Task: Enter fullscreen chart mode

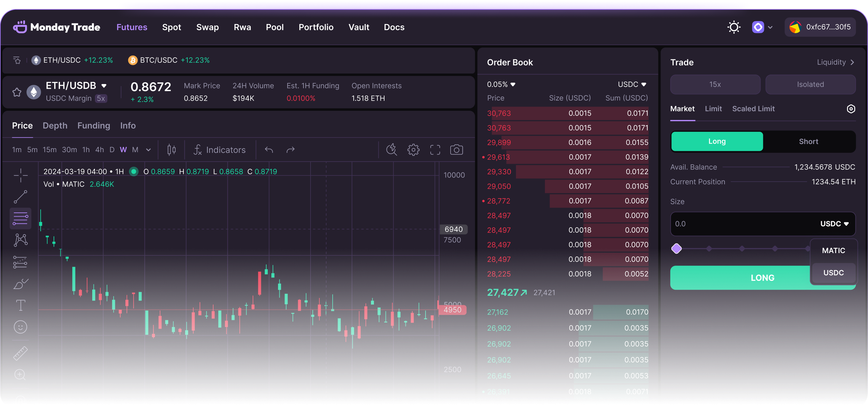Action: 435,150
